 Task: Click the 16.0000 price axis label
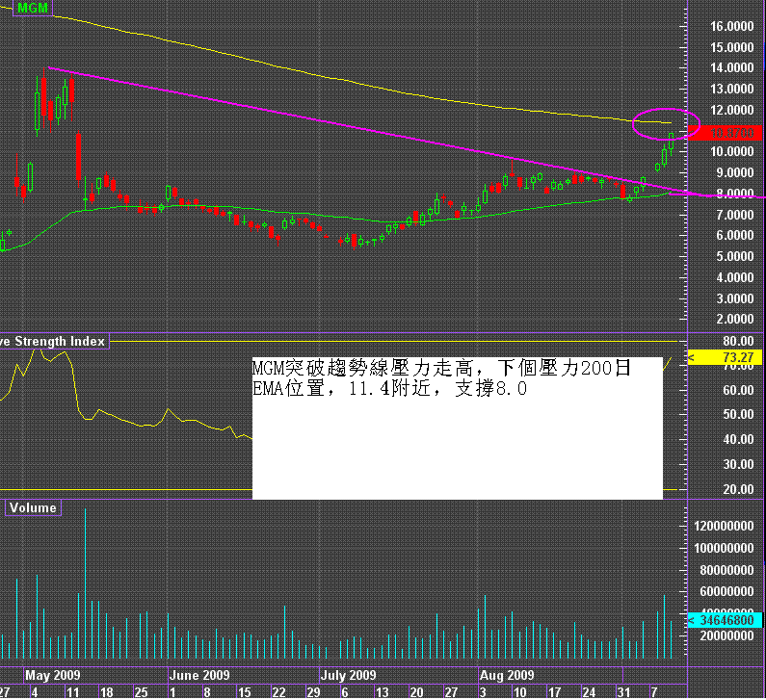731,27
